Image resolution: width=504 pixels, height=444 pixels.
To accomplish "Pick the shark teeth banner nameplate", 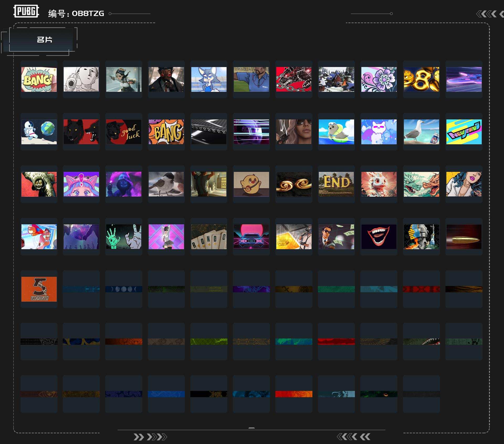I will click(x=421, y=341).
